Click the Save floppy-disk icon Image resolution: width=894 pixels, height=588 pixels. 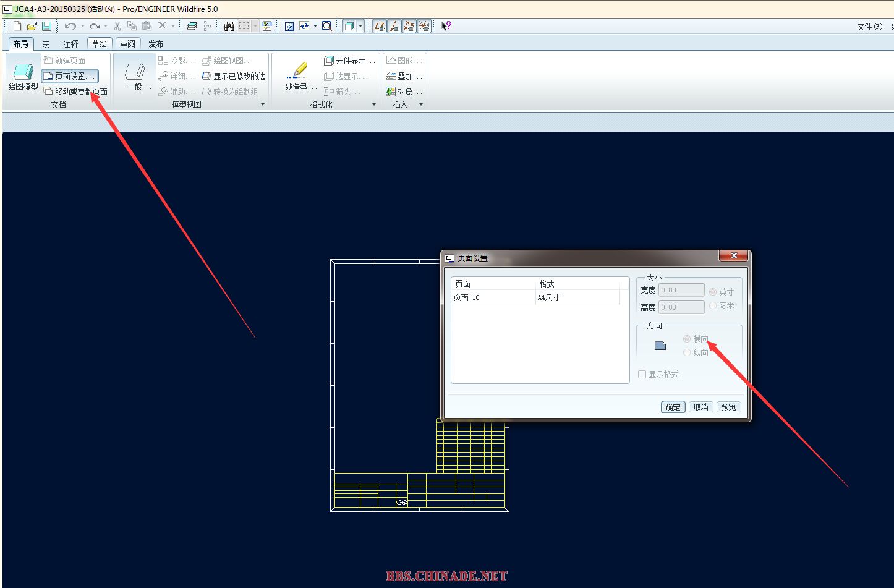pos(46,26)
